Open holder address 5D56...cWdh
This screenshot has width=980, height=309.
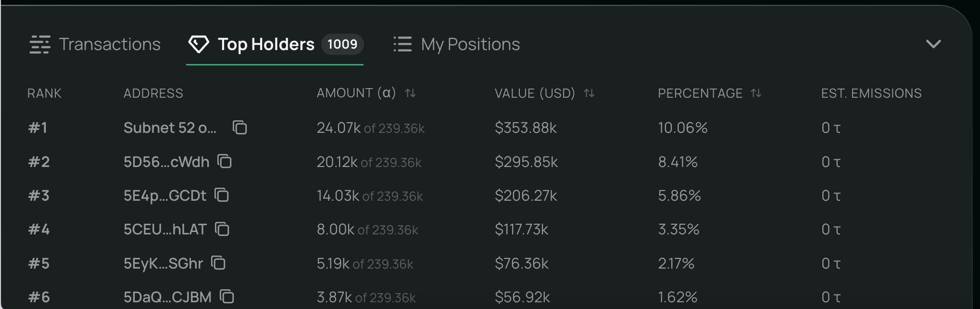coord(166,162)
